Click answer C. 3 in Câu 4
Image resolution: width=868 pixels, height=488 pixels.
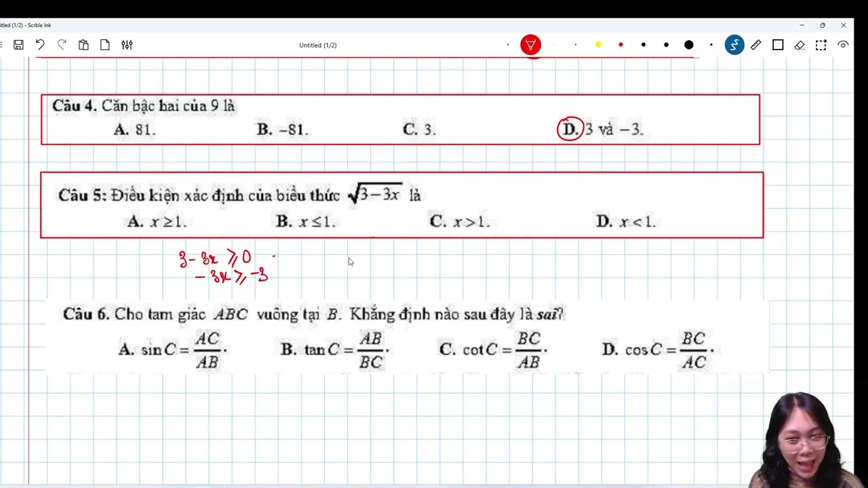[419, 129]
